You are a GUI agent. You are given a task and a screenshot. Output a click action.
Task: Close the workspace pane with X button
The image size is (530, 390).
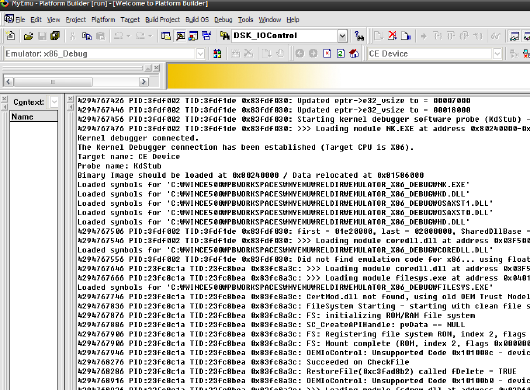coord(156,68)
